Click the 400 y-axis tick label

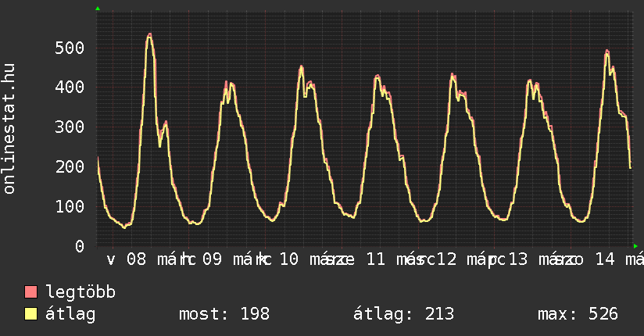[x=70, y=88]
